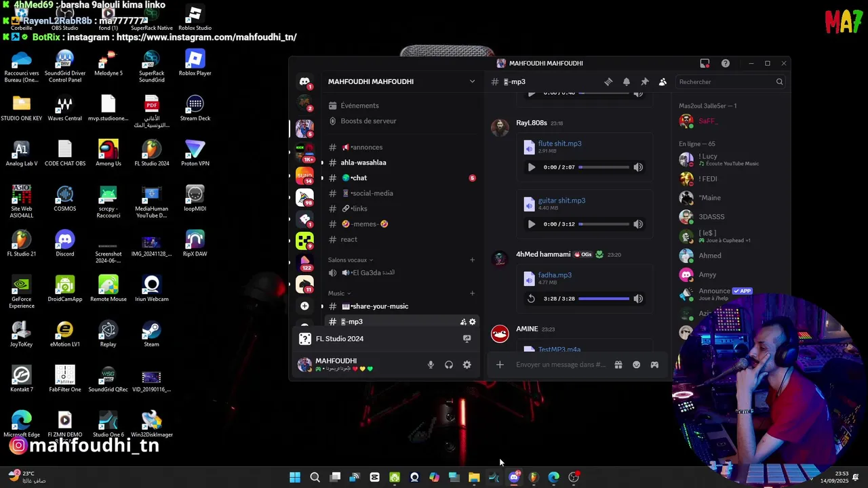Open edit channel gear on mp3 channel

pyautogui.click(x=473, y=322)
